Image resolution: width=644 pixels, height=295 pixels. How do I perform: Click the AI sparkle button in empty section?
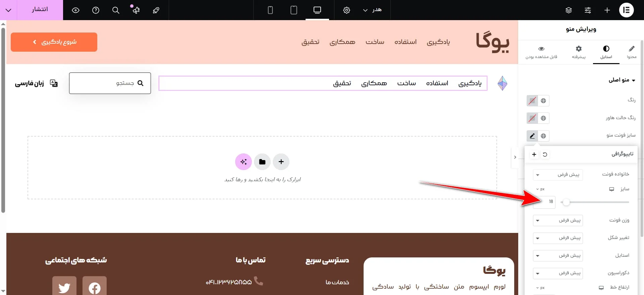pyautogui.click(x=244, y=162)
